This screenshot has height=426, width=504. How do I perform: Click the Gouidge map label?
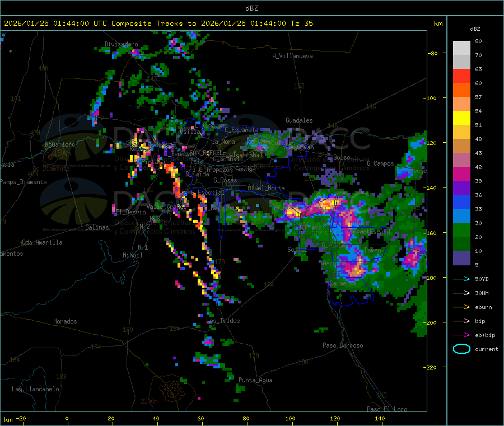(245, 169)
